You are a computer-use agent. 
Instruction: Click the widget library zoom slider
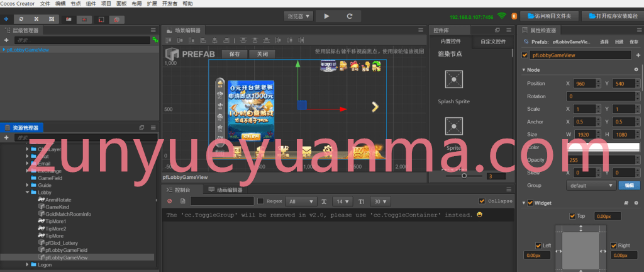tap(464, 176)
